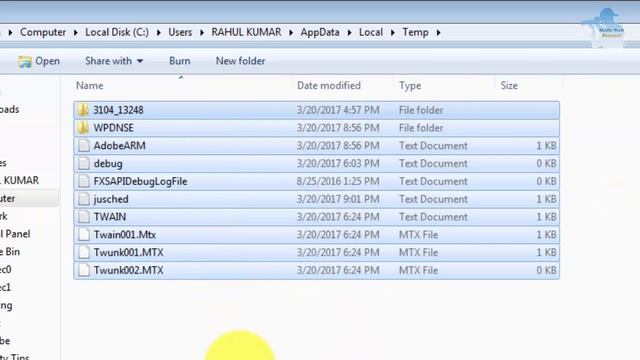Expand the arrow after Computer in breadcrumb
Image resolution: width=640 pixels, height=360 pixels.
tap(76, 32)
